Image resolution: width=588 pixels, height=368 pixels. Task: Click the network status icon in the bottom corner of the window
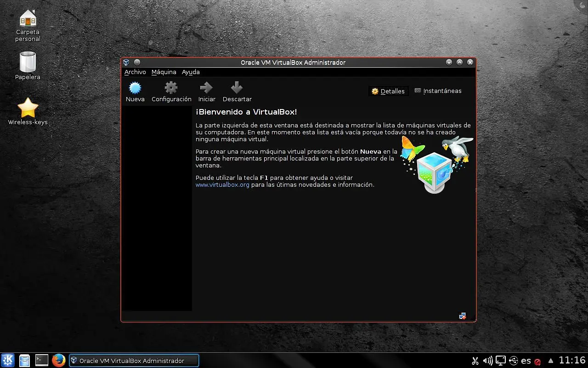[463, 316]
